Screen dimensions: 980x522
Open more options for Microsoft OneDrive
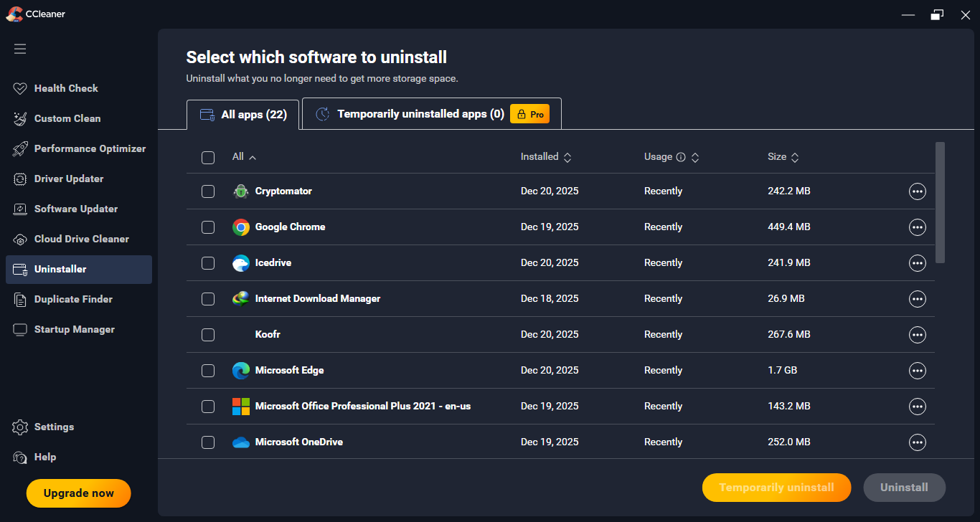917,442
